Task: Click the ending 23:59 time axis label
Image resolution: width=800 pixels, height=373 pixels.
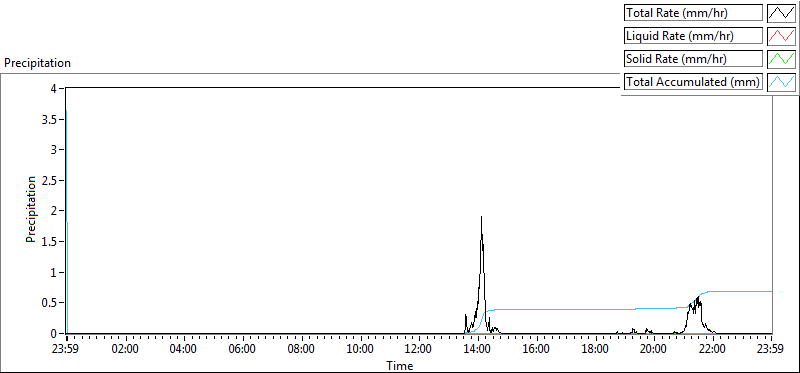Action: pyautogui.click(x=771, y=350)
